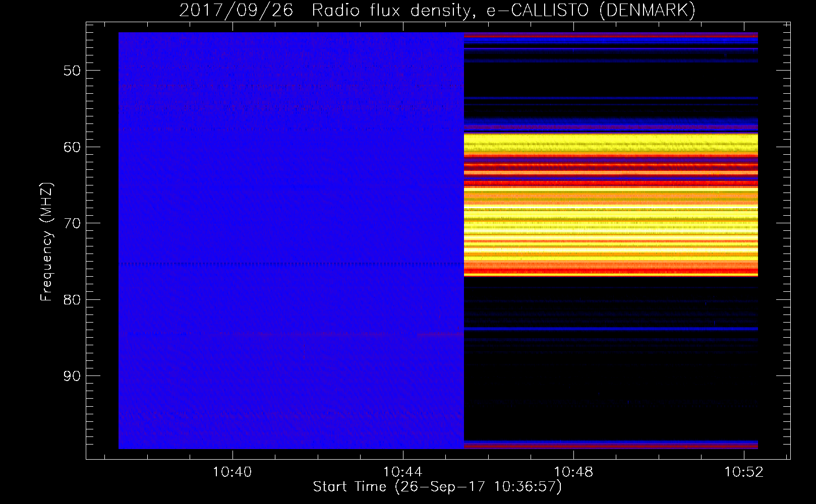The width and height of the screenshot is (816, 504).
Task: Click the 80 frequency tick label
Action: [72, 300]
